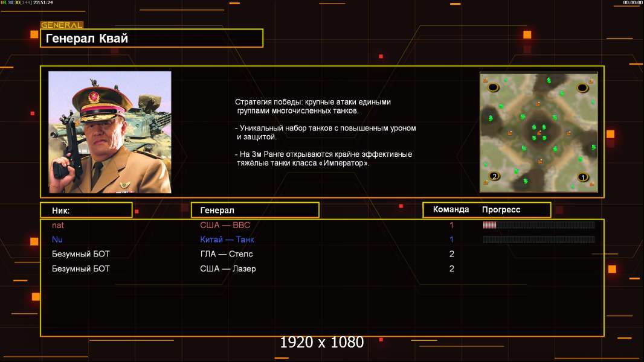Click the "Прогресс" column header

click(x=501, y=209)
